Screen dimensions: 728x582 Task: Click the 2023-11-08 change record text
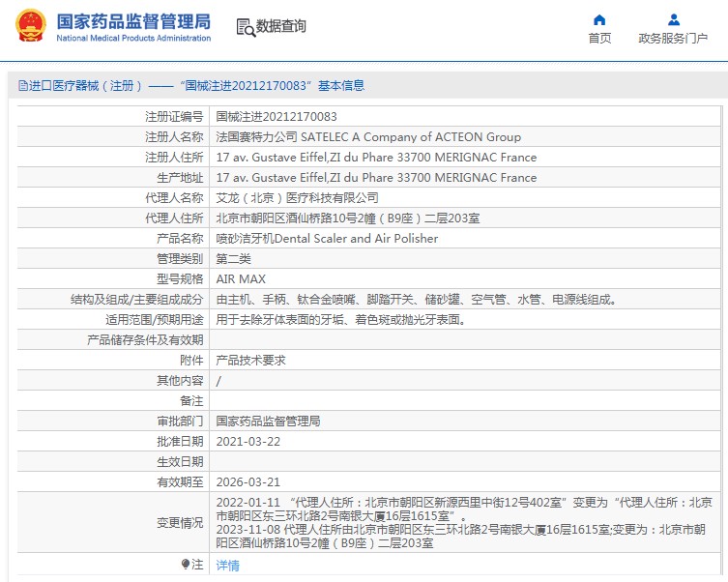(x=460, y=536)
